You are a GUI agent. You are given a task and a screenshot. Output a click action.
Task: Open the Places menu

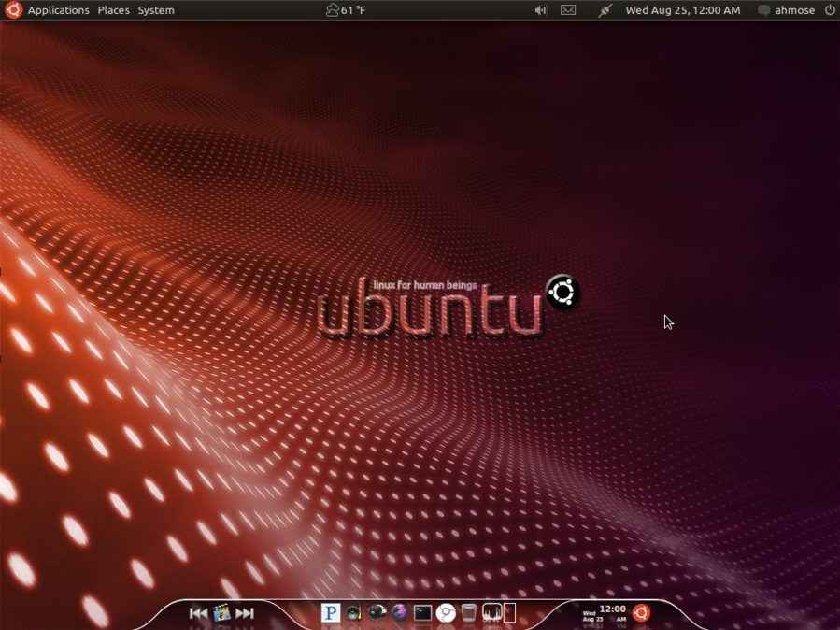(113, 10)
